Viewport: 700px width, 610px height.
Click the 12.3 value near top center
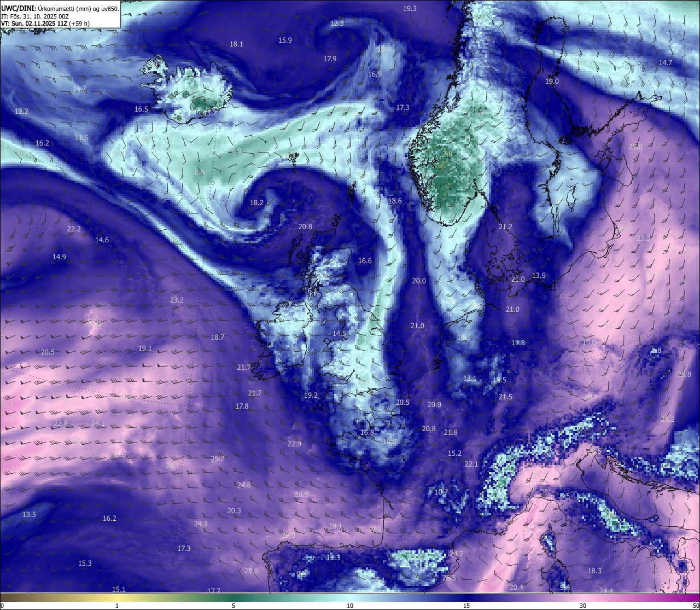point(337,23)
